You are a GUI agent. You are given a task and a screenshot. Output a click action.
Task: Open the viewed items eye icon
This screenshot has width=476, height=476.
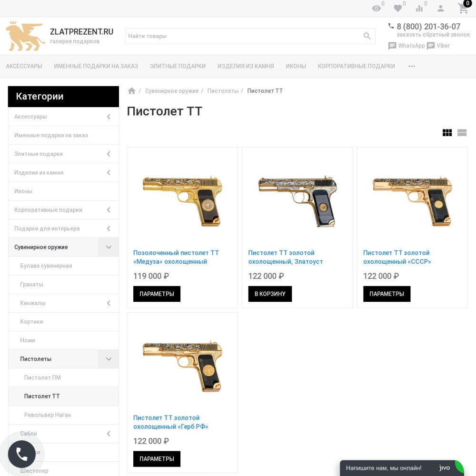[377, 9]
